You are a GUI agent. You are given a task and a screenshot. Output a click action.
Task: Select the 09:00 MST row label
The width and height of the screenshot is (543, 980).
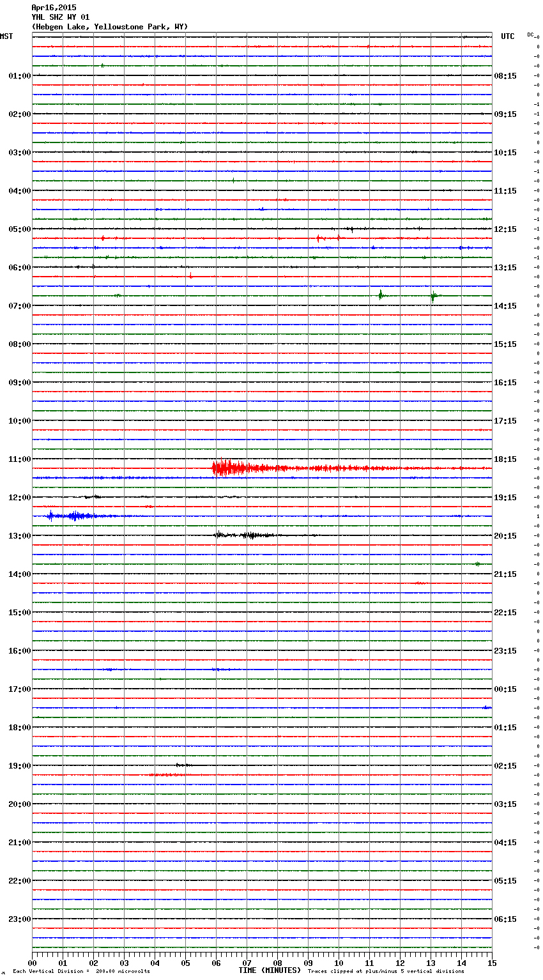tap(20, 383)
